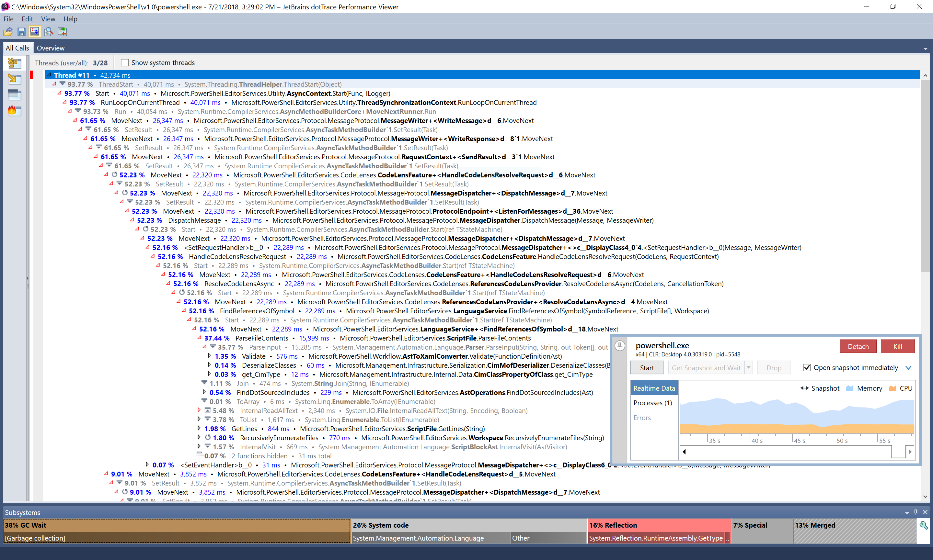Click the Subsystems settings wrench icon
Image resolution: width=933 pixels, height=560 pixels.
924,525
